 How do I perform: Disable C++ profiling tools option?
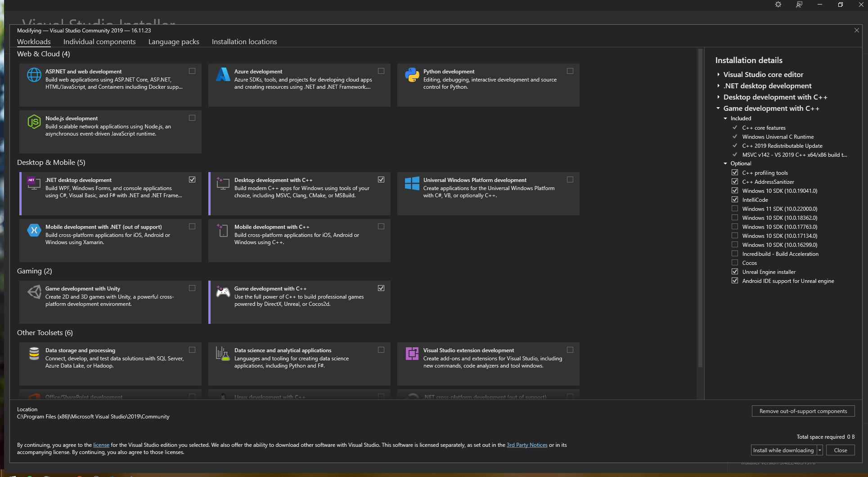pyautogui.click(x=735, y=173)
